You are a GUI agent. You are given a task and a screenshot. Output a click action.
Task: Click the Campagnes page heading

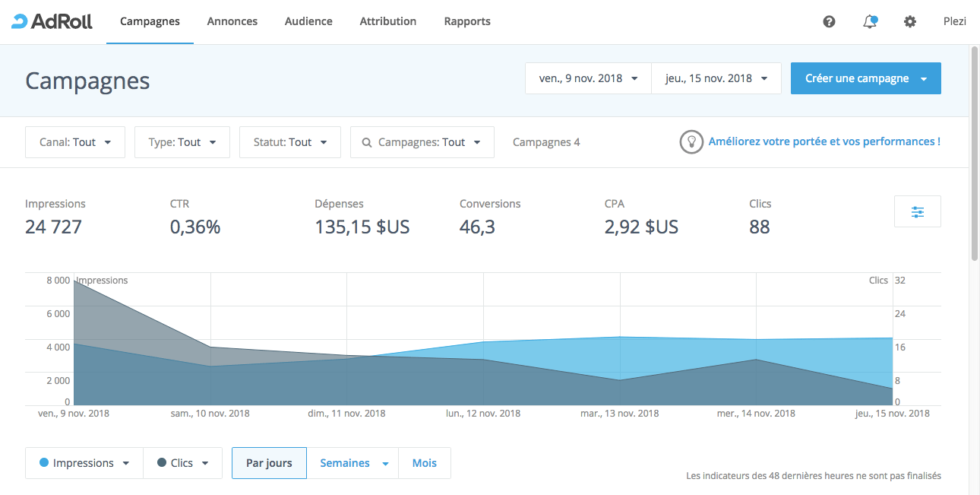87,81
